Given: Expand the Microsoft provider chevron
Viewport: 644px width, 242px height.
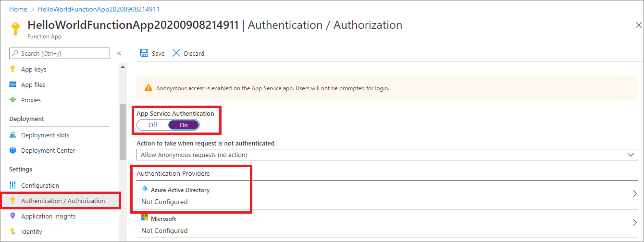Looking at the screenshot, I should point(634,222).
